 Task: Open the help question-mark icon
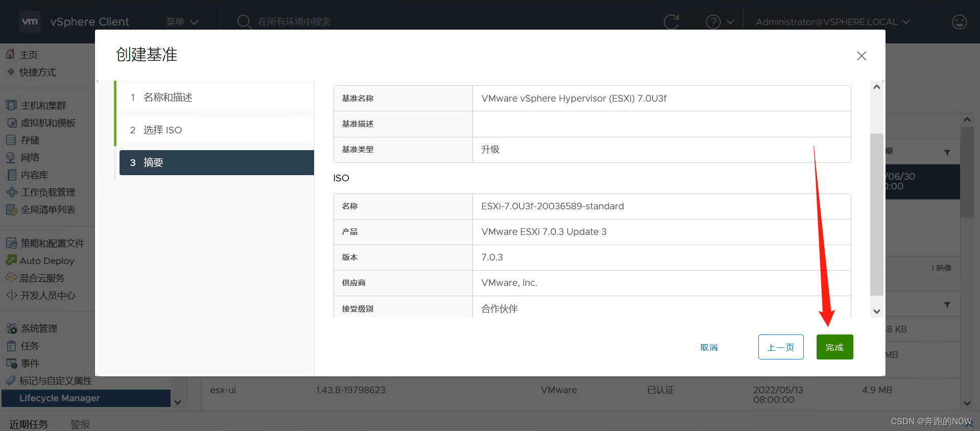(x=713, y=22)
